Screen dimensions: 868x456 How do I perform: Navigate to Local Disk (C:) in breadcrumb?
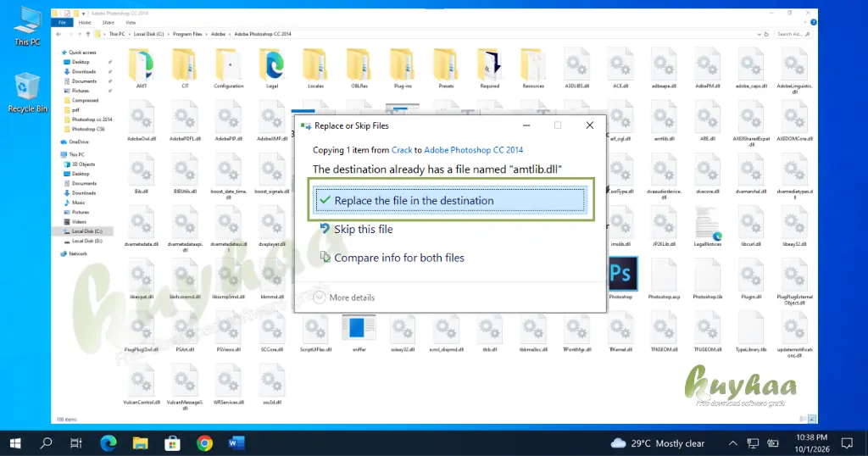click(x=148, y=34)
